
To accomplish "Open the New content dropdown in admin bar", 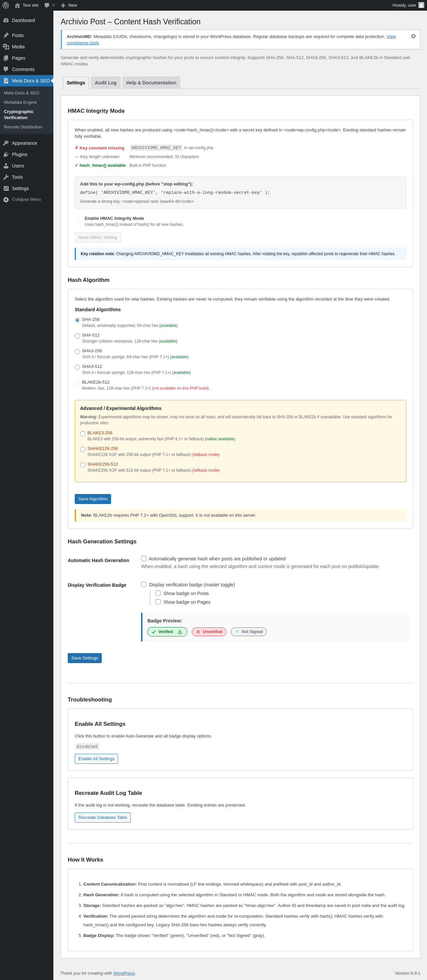I will point(69,5).
